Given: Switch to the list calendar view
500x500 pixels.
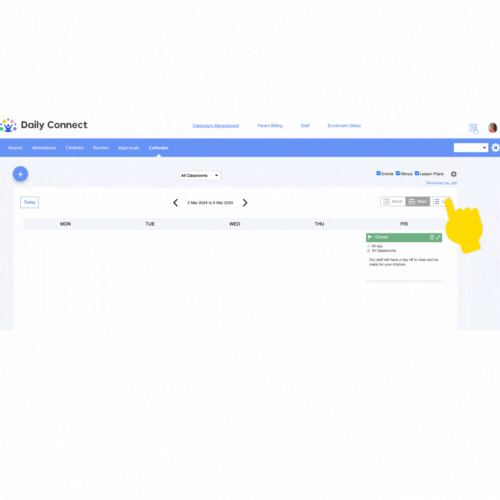Looking at the screenshot, I should tap(439, 202).
